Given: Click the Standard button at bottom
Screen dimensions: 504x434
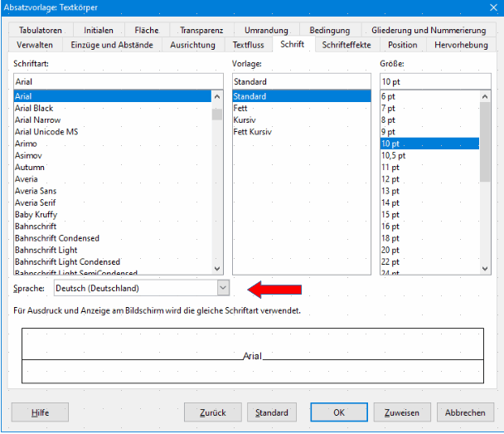Looking at the screenshot, I should click(272, 412).
